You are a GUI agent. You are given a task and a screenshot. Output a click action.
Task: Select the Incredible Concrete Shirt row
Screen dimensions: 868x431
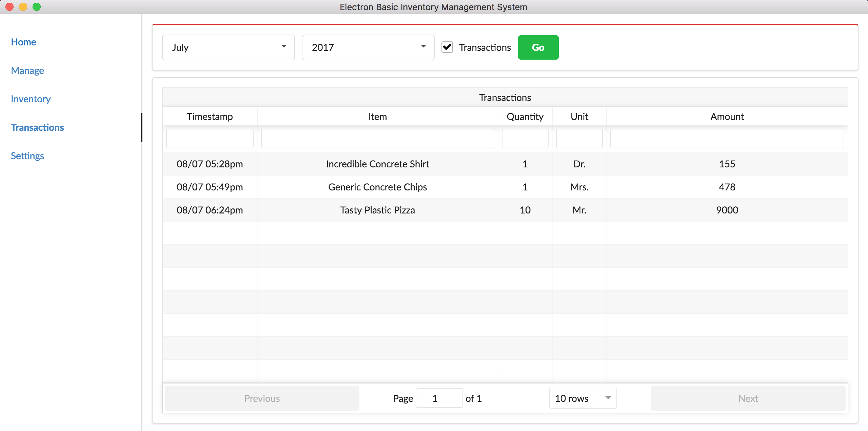[505, 164]
